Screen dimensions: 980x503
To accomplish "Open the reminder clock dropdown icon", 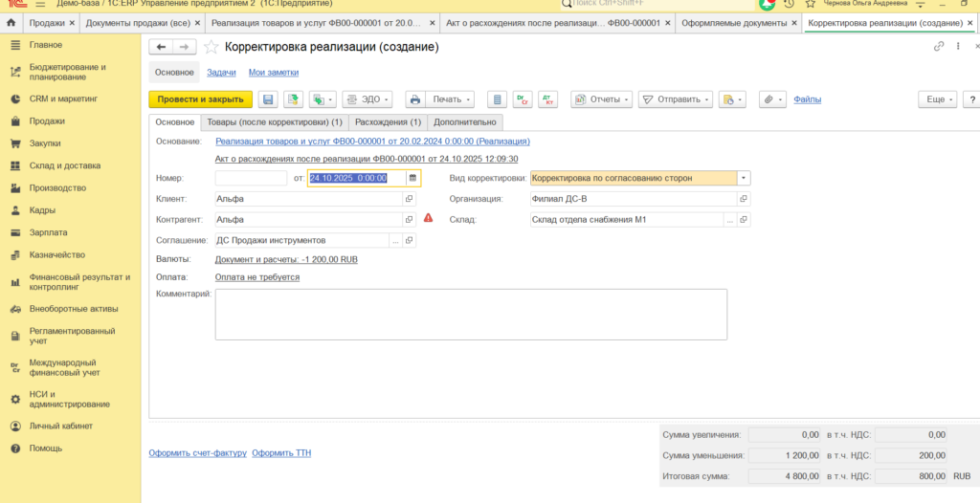I will [x=732, y=99].
